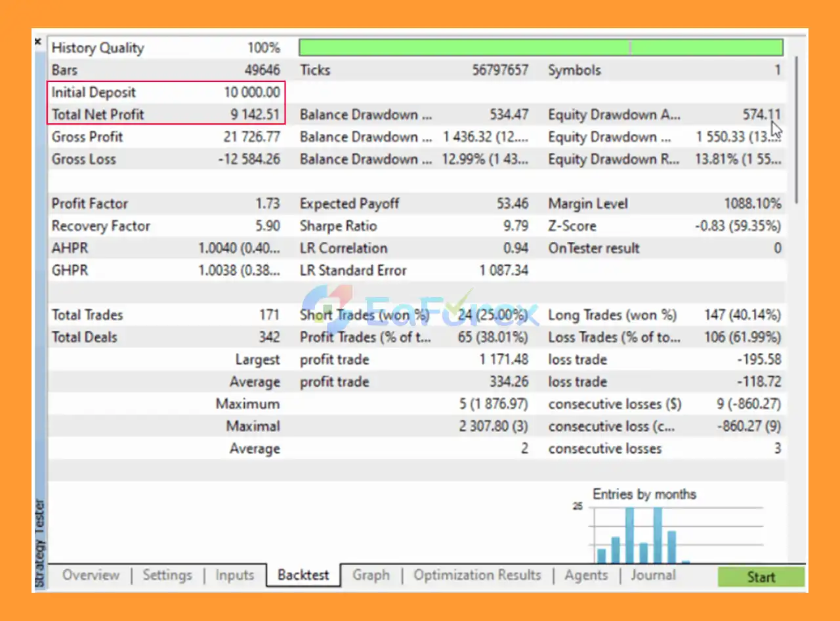840x621 pixels.
Task: Click the Sharpe Ratio value 9.79
Action: pos(516,226)
